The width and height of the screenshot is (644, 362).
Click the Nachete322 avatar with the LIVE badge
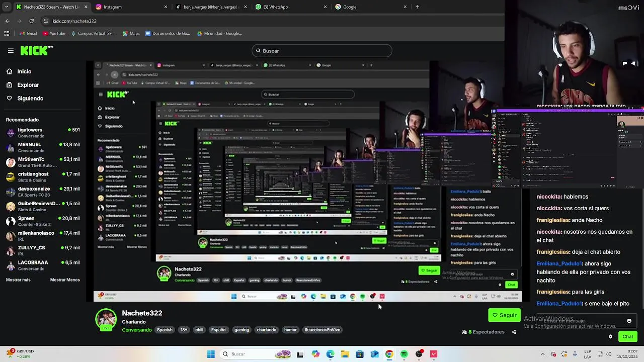click(106, 320)
